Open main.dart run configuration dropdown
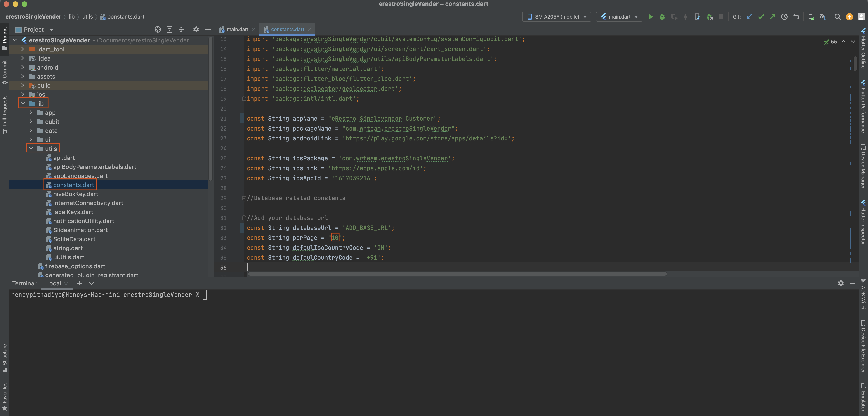 pos(619,17)
